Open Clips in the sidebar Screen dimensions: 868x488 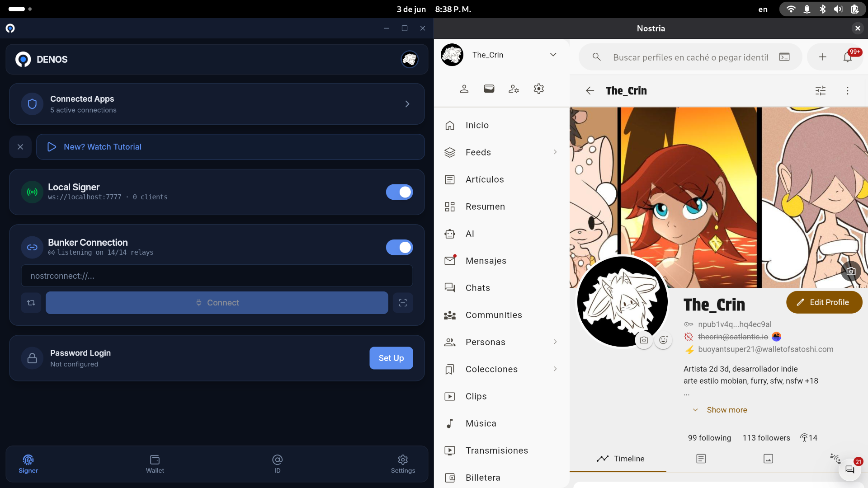(501, 396)
